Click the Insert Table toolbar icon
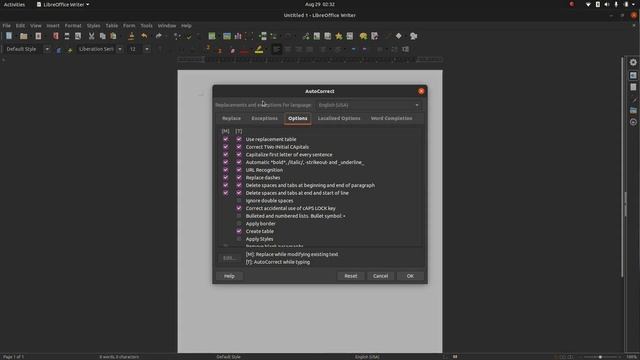The image size is (640, 360). 212,36
